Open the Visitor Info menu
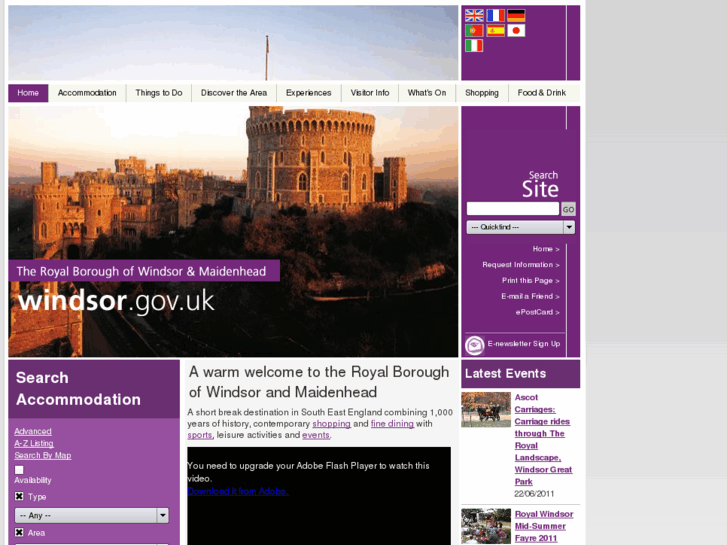Viewport: 727px width, 545px height. [x=370, y=93]
